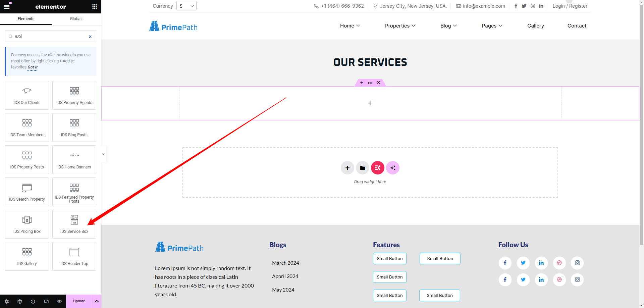Preview changes with eye icon

(x=59, y=301)
